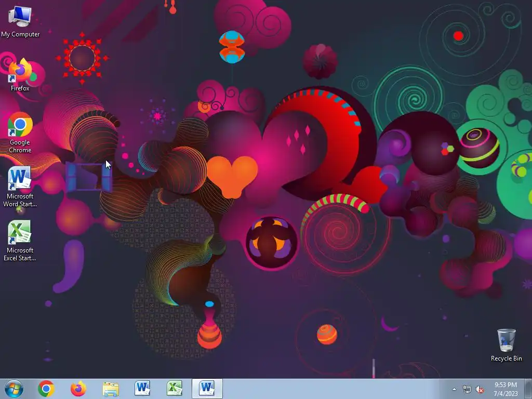The width and height of the screenshot is (532, 399).
Task: Click the 'Firefox' icon label
Action: tap(20, 88)
